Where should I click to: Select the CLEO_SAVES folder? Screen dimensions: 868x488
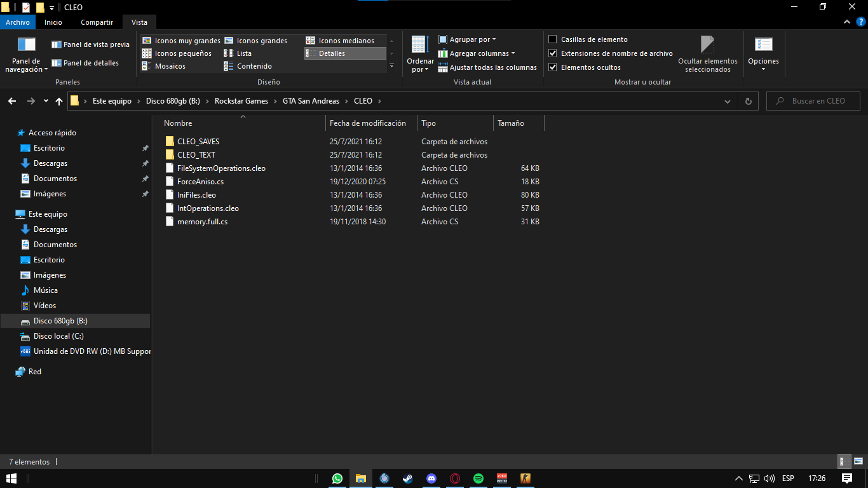[x=198, y=142]
